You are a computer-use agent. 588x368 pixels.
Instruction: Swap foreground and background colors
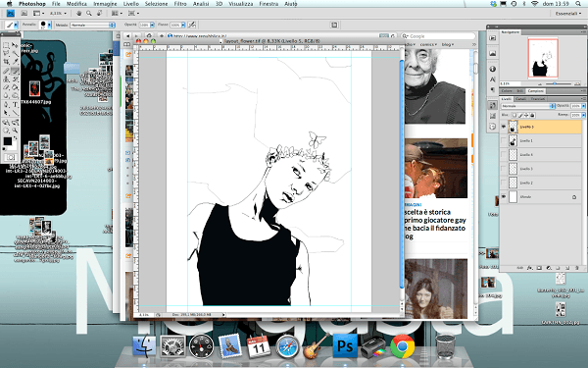(x=15, y=137)
